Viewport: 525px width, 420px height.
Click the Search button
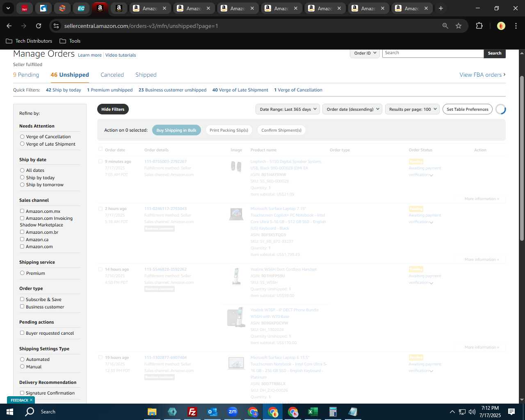click(x=495, y=53)
